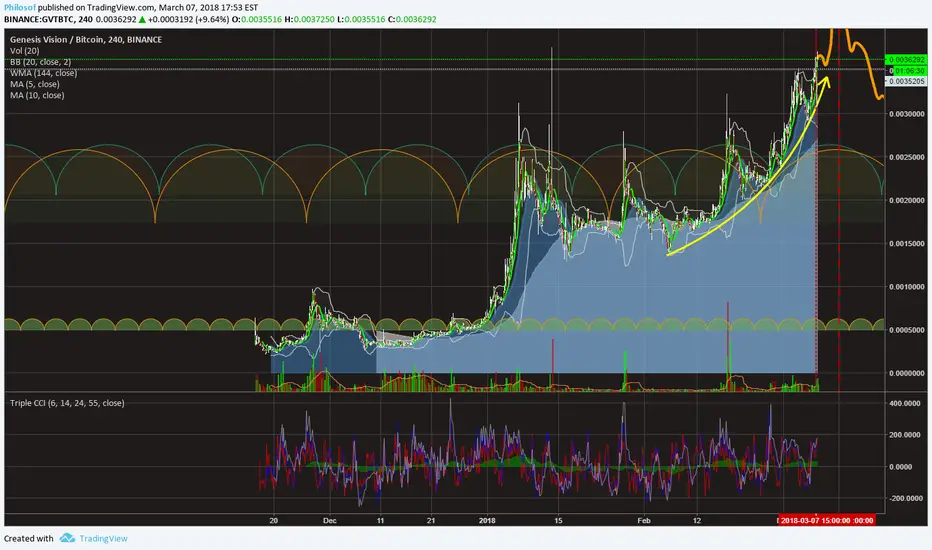Image resolution: width=932 pixels, height=550 pixels.
Task: Click the green 0.0036292 current price tag
Action: click(x=907, y=60)
